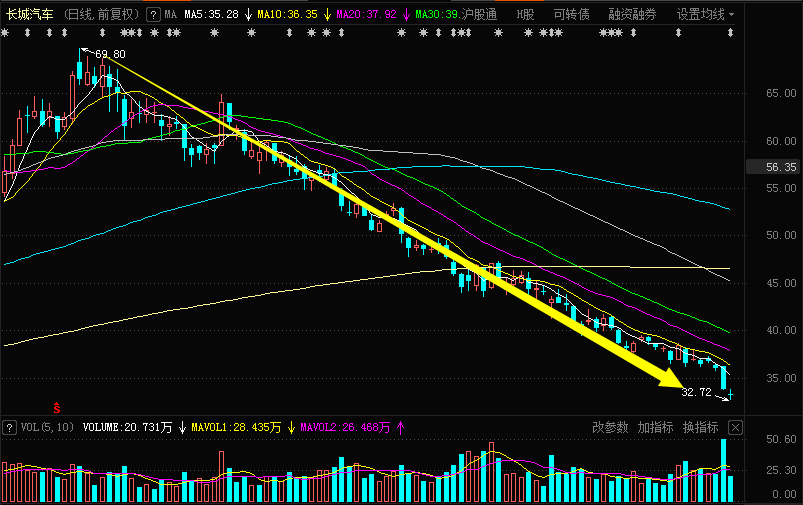803x505 pixels.
Task: Click the magenta down arrow after MA20 value
Action: (406, 15)
